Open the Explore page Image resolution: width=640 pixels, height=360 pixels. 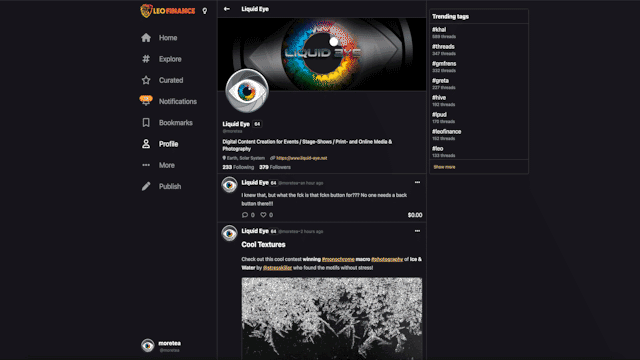tap(170, 59)
